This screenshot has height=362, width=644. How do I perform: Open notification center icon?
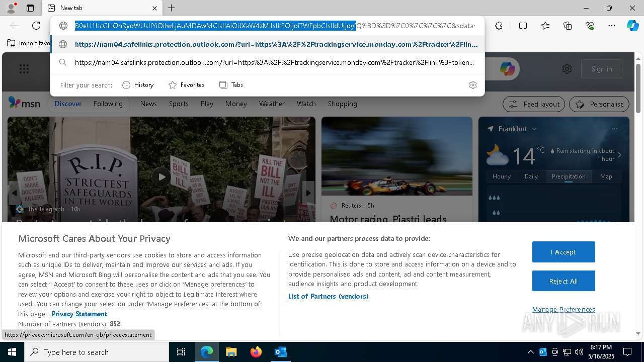point(627,352)
